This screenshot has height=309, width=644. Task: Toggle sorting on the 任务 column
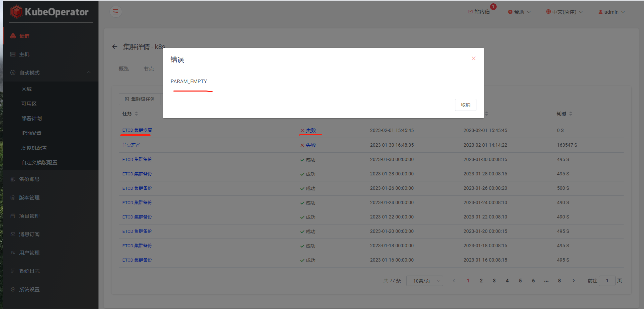[x=137, y=114]
